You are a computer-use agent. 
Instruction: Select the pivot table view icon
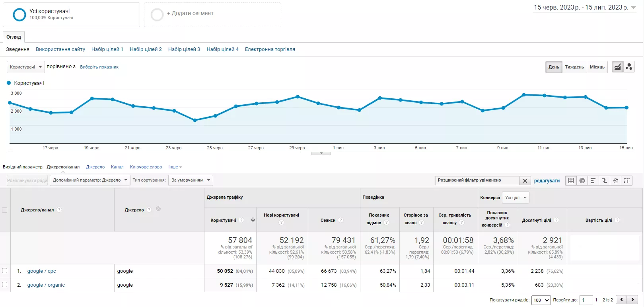coord(626,181)
